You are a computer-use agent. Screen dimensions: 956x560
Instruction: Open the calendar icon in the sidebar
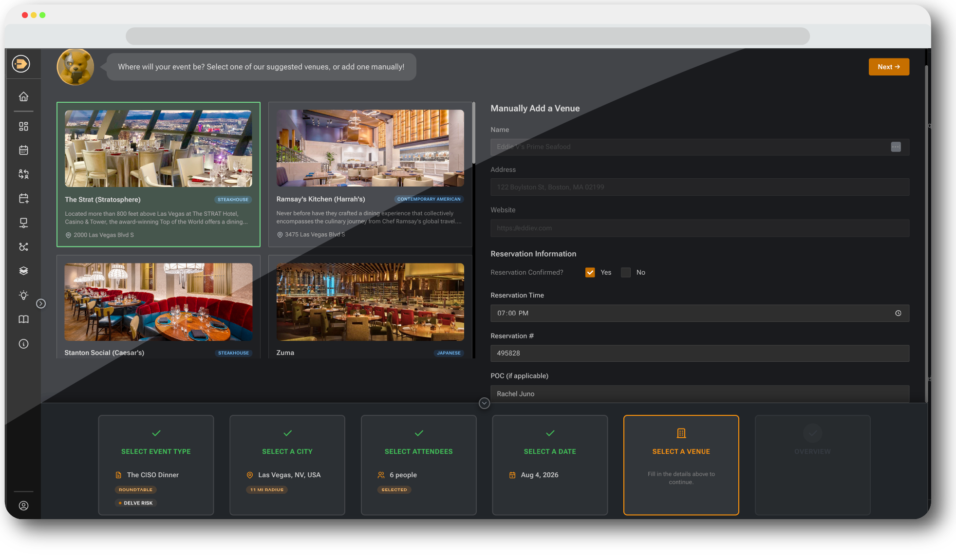tap(23, 150)
